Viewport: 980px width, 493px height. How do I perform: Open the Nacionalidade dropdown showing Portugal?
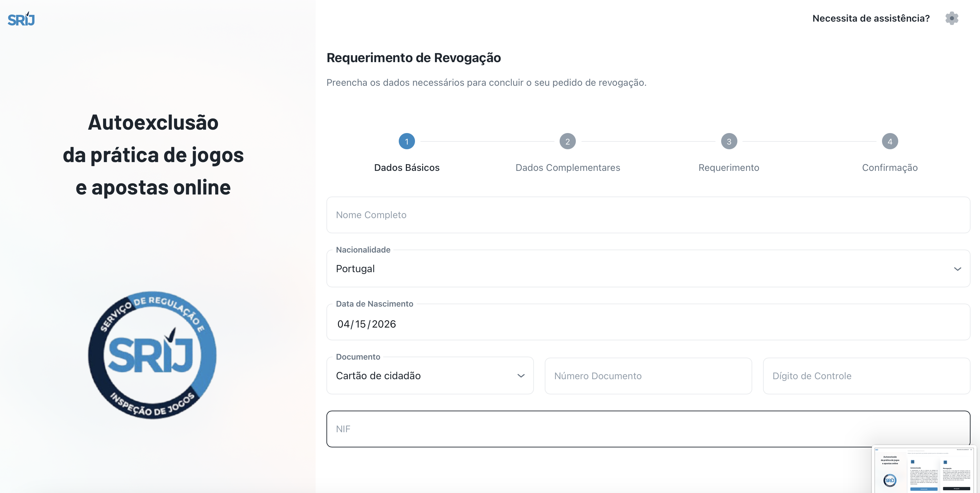[x=648, y=268]
